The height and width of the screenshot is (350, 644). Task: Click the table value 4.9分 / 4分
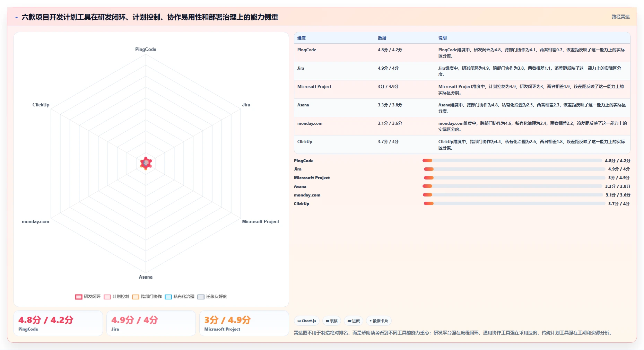click(388, 68)
